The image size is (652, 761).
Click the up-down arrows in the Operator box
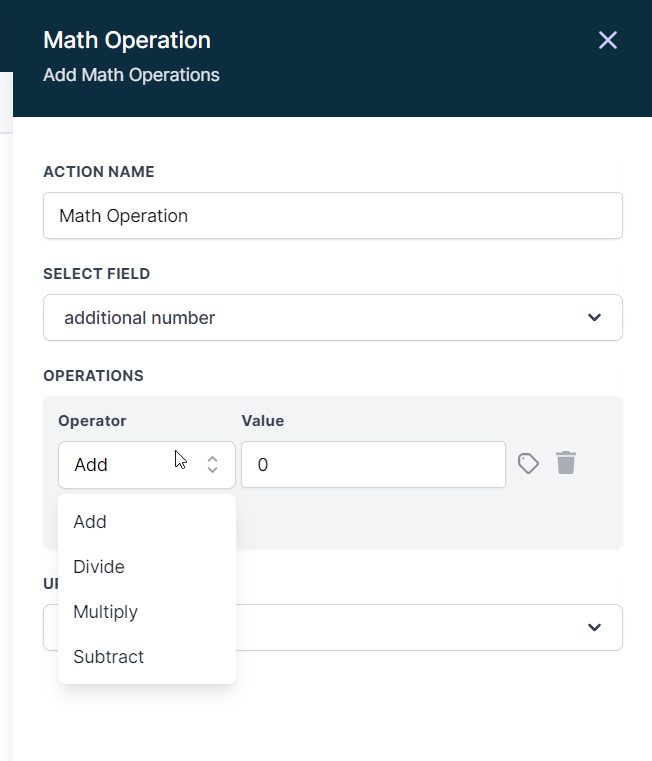tap(212, 465)
